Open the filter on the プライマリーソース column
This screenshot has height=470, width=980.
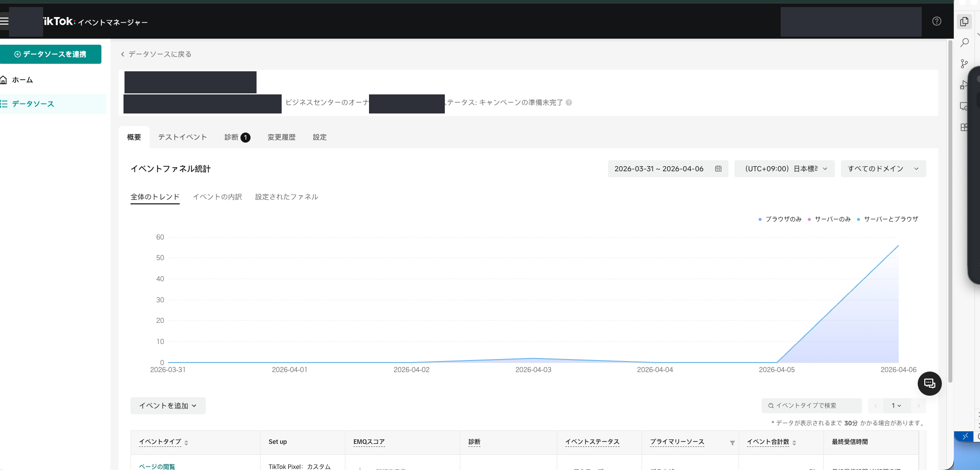(x=732, y=443)
